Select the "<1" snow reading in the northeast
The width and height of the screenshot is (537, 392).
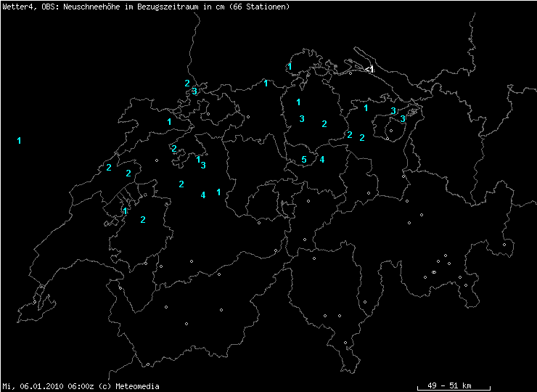point(369,69)
